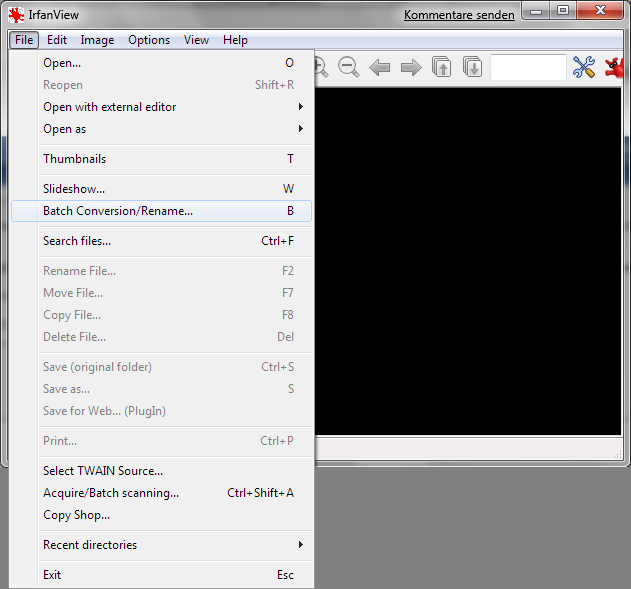The width and height of the screenshot is (631, 589).
Task: Click the next image right arrow
Action: 411,67
